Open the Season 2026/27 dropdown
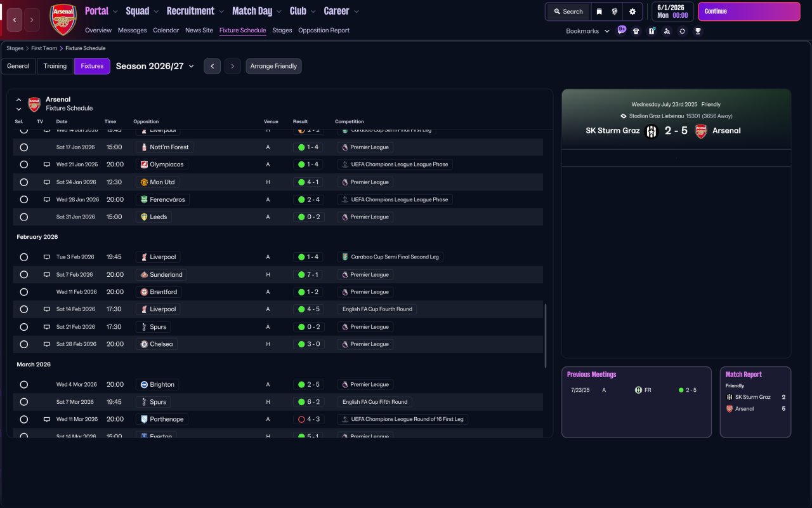The image size is (812, 508). tap(155, 66)
